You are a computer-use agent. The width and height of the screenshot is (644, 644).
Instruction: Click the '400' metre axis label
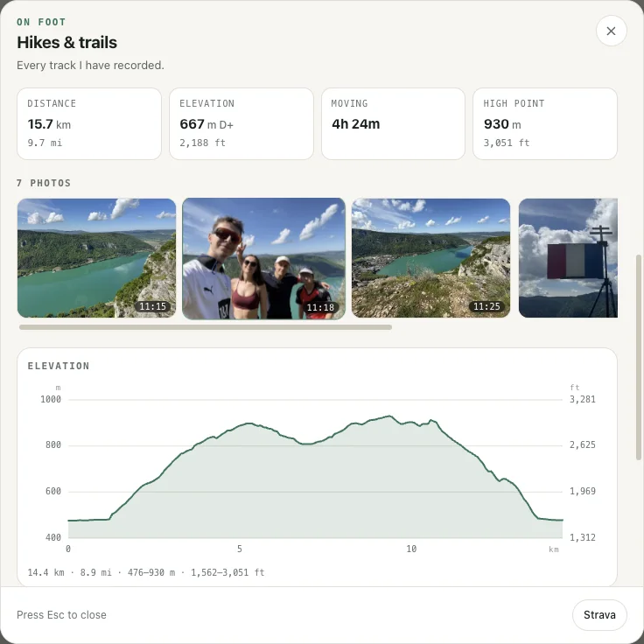pos(53,537)
